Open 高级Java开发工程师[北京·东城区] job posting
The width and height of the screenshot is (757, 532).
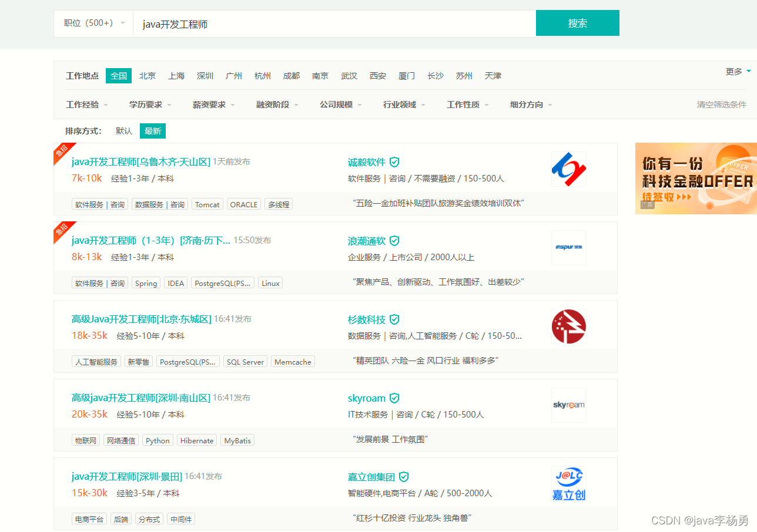pyautogui.click(x=142, y=319)
